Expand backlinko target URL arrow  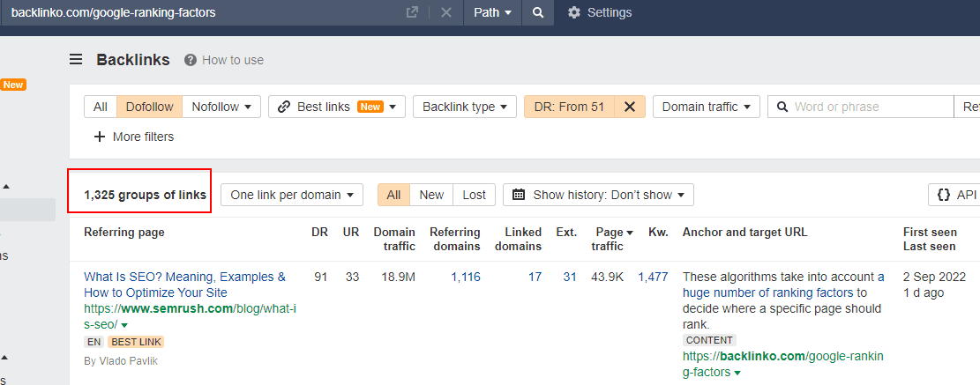tap(737, 374)
